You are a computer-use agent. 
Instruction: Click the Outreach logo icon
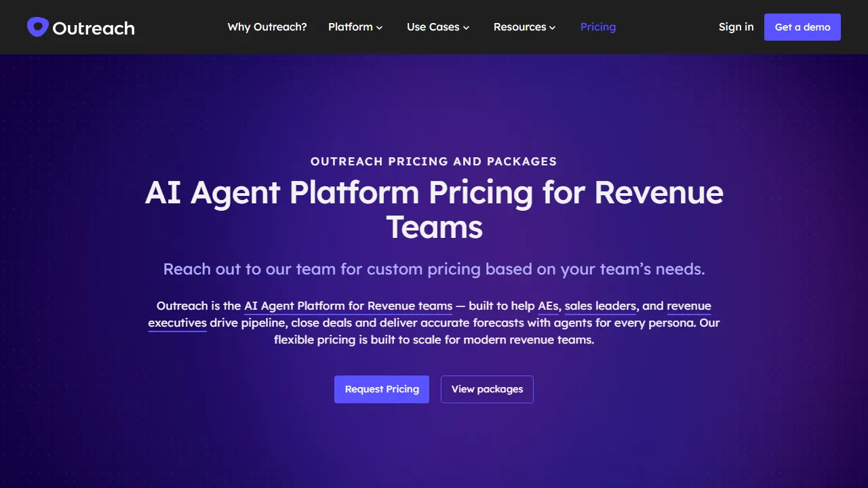point(37,27)
